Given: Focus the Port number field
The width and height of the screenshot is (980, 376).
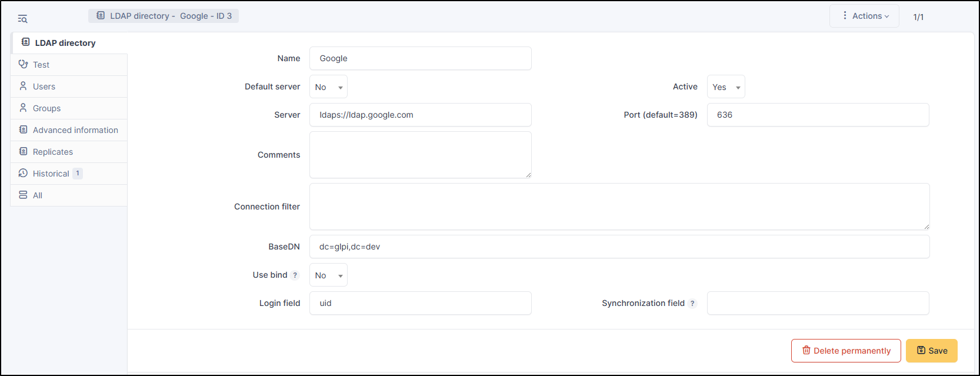Looking at the screenshot, I should point(818,115).
